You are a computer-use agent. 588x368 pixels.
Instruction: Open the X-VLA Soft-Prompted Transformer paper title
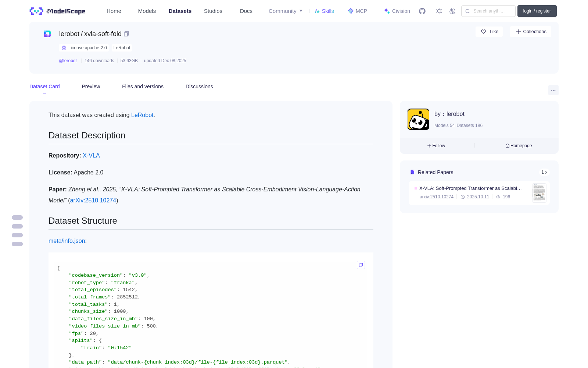point(470,188)
